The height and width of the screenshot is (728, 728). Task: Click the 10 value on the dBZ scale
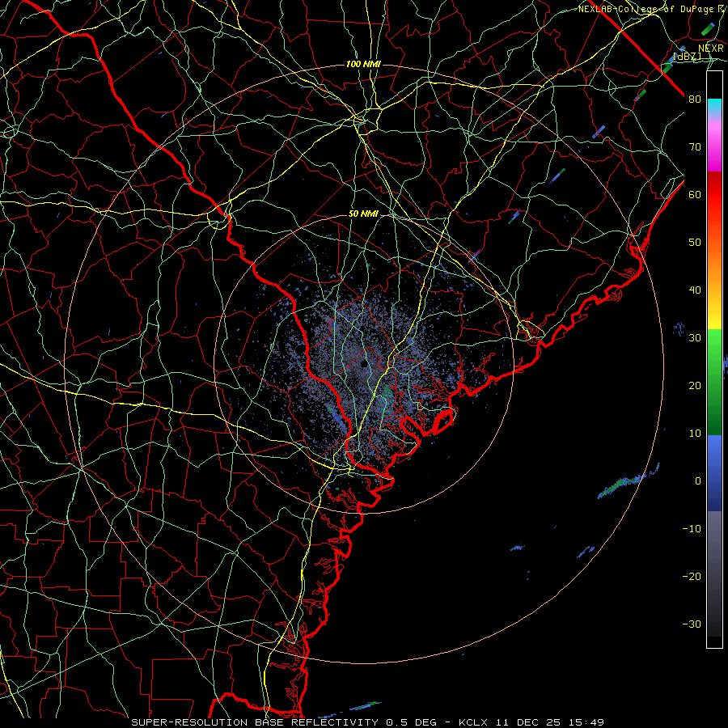[x=695, y=434]
